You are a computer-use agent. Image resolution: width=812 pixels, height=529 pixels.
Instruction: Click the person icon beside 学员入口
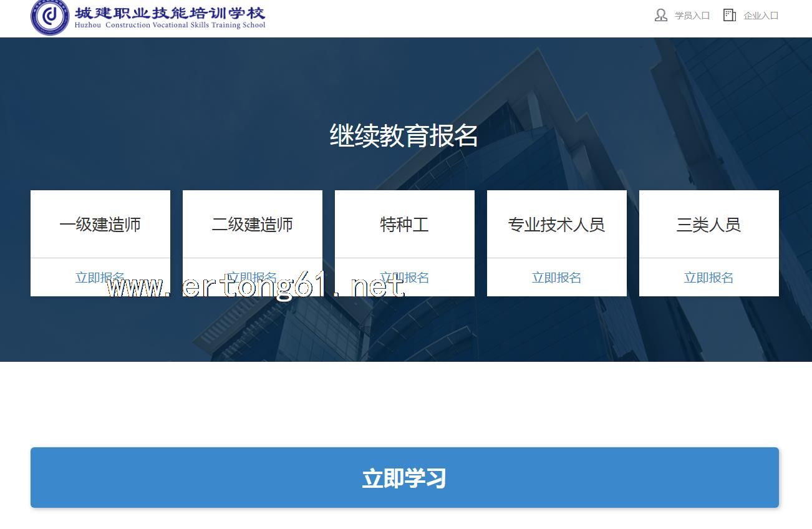(x=660, y=16)
